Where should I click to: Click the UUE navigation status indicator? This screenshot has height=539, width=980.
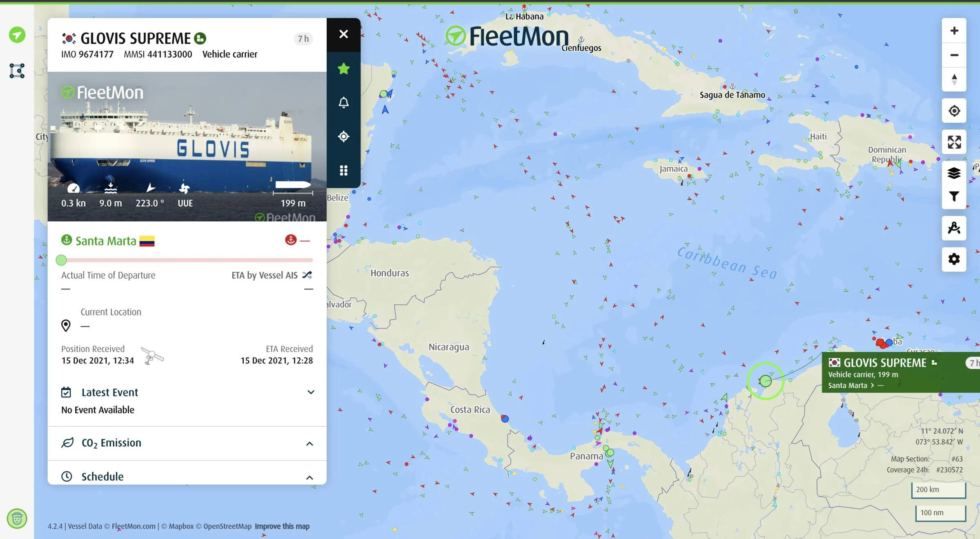coord(185,195)
